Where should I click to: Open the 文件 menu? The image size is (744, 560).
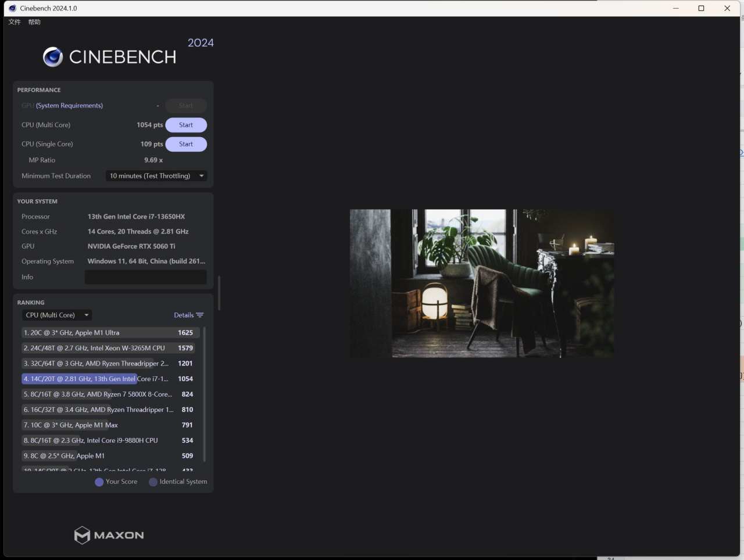15,22
